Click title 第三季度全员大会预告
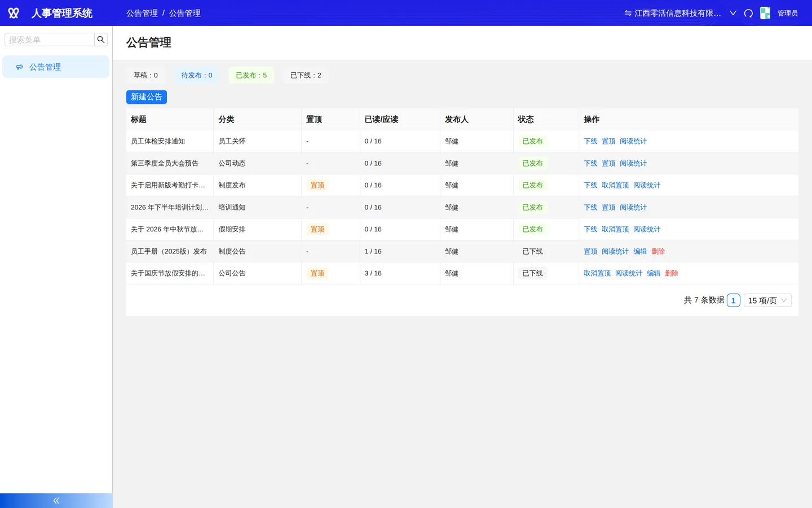Screen dimensions: 812x508 [165, 163]
